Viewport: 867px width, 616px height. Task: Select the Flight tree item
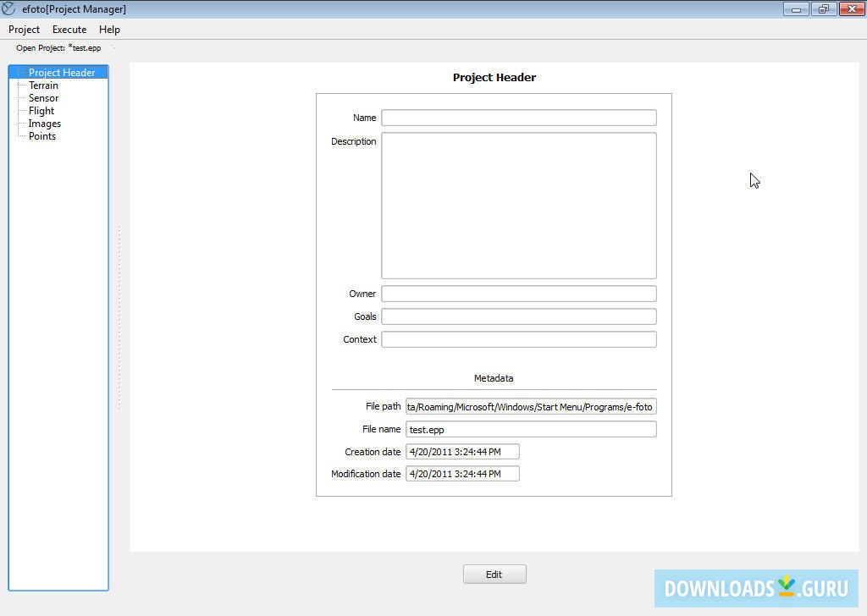41,111
